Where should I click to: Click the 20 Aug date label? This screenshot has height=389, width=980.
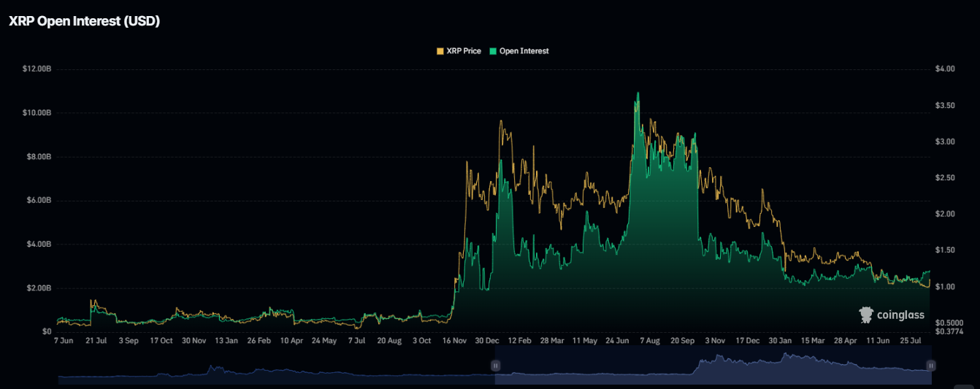tap(389, 341)
